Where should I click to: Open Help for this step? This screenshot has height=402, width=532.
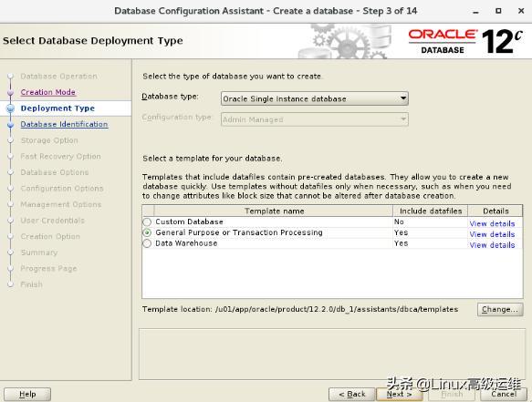point(27,394)
